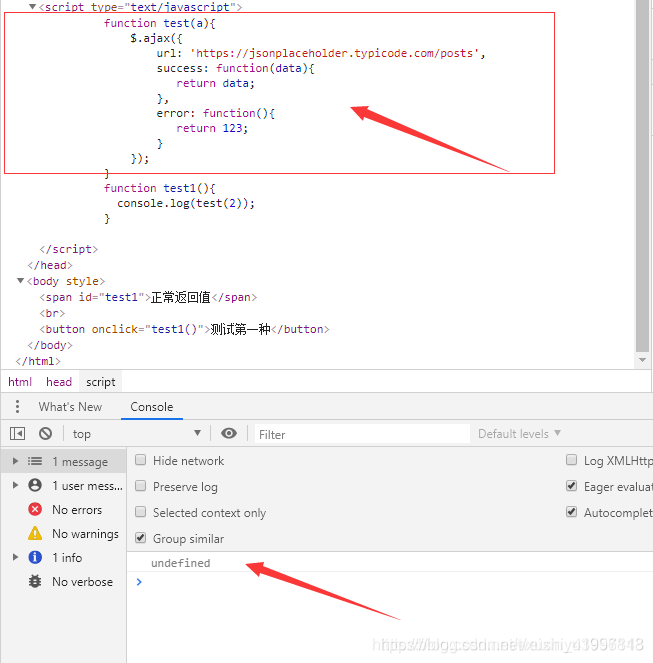Uncheck Autocomplete from history checkbox
Screen dimensions: 653x663
(x=571, y=512)
